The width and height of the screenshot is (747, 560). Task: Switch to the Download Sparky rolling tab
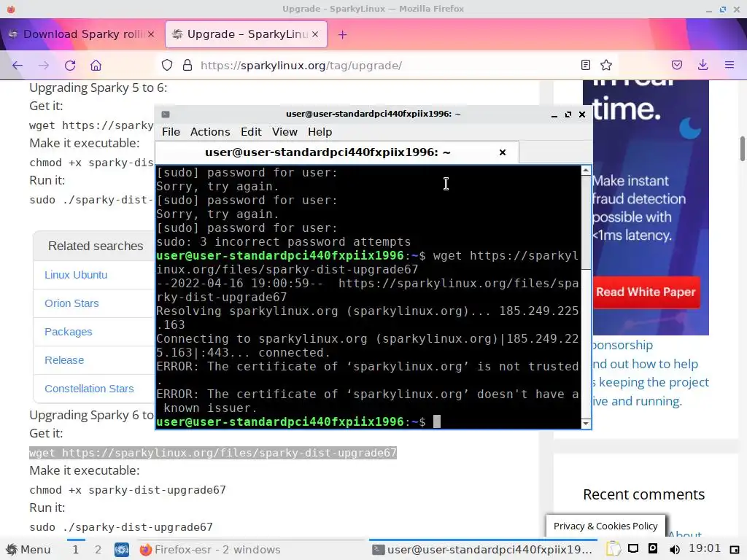point(81,34)
